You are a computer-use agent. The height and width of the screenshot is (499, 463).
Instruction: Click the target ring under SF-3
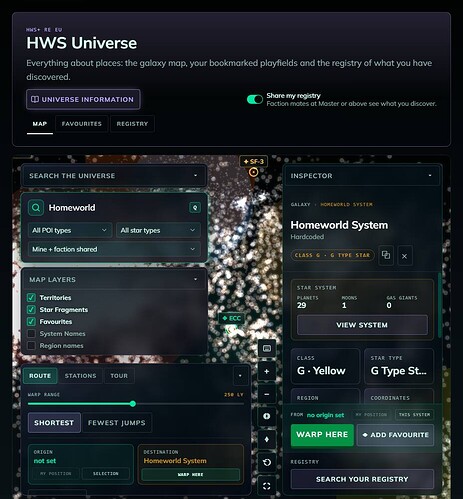point(253,172)
